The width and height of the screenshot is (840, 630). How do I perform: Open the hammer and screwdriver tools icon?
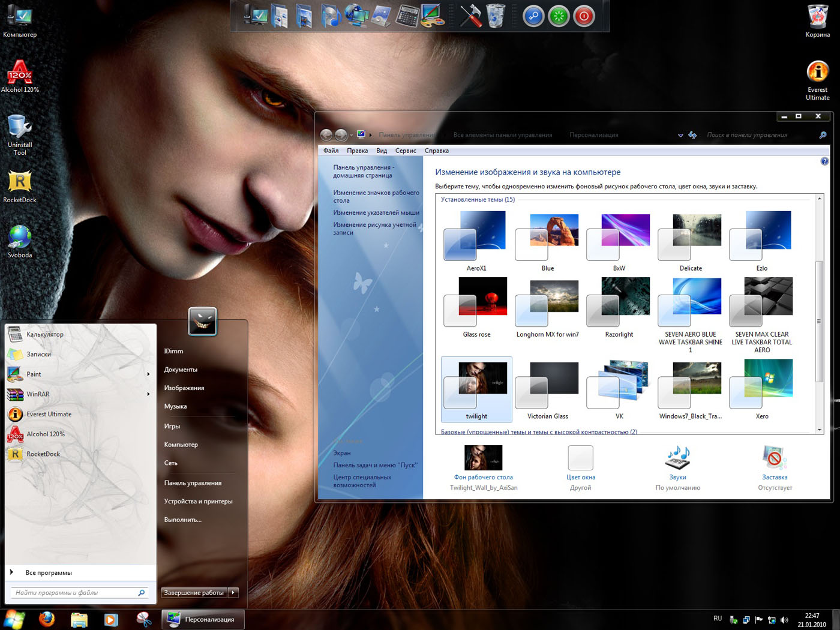470,16
